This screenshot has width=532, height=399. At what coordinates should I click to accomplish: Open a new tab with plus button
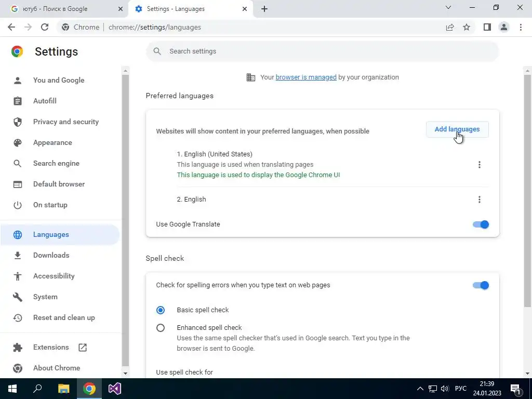point(264,9)
